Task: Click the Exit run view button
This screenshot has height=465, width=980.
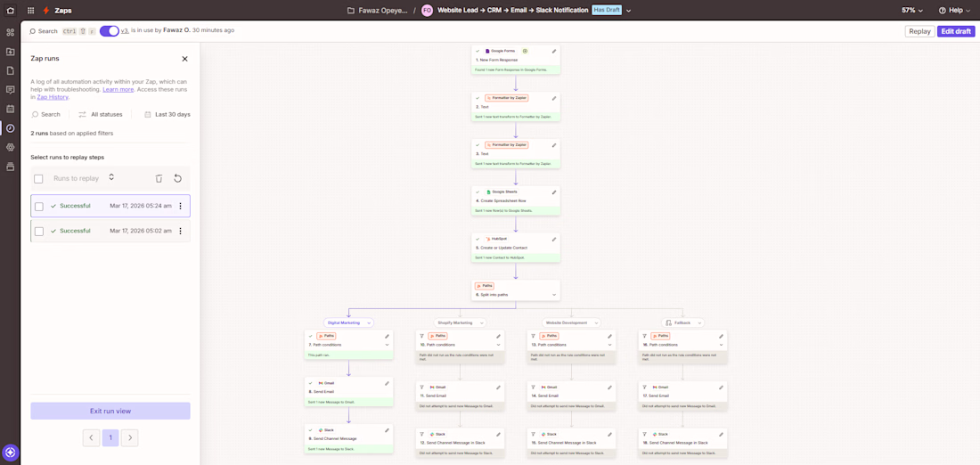Action: 110,411
